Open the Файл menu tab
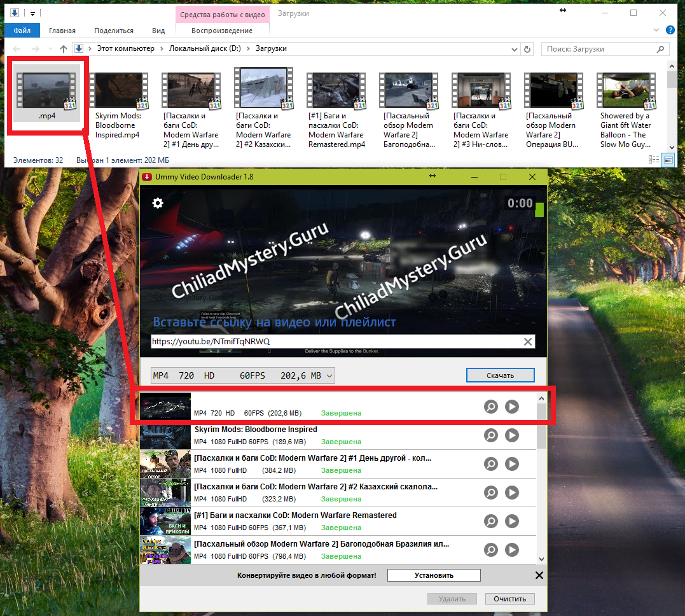The width and height of the screenshot is (685, 616). coord(22,30)
